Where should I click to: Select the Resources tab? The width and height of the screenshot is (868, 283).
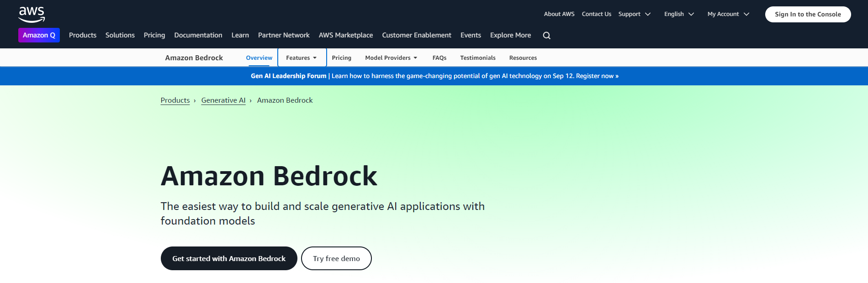click(523, 58)
